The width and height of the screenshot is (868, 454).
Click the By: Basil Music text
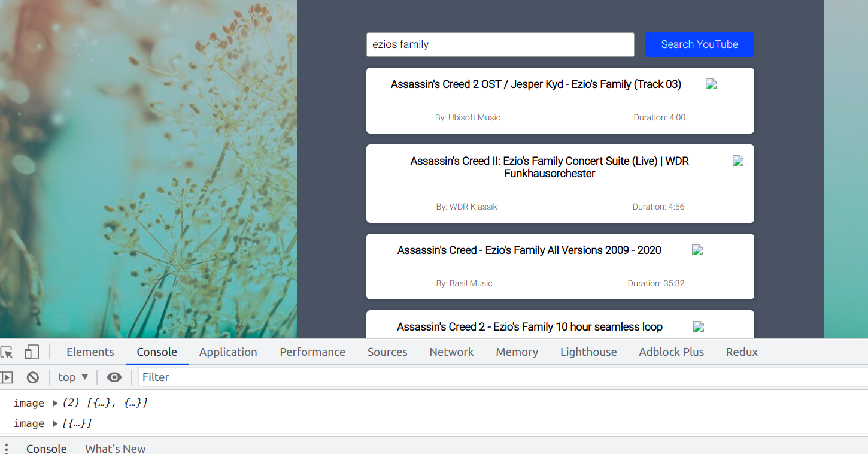click(x=464, y=283)
